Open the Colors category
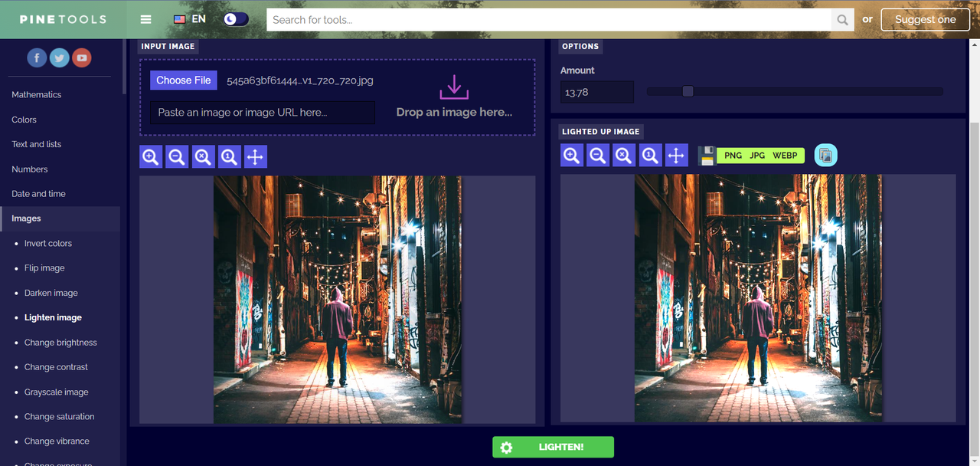Screen dimensions: 980x466 pos(24,120)
